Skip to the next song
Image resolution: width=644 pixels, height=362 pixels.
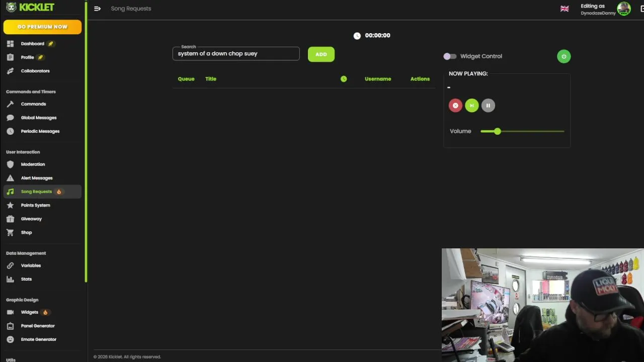pyautogui.click(x=472, y=106)
